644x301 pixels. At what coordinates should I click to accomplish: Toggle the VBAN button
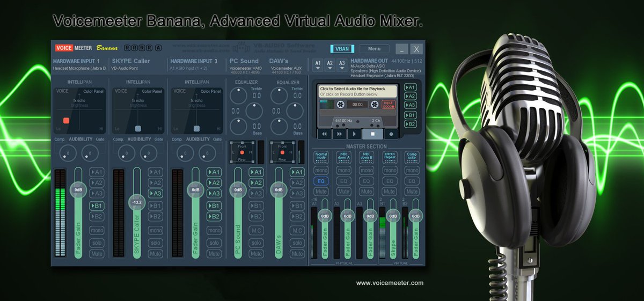(342, 49)
